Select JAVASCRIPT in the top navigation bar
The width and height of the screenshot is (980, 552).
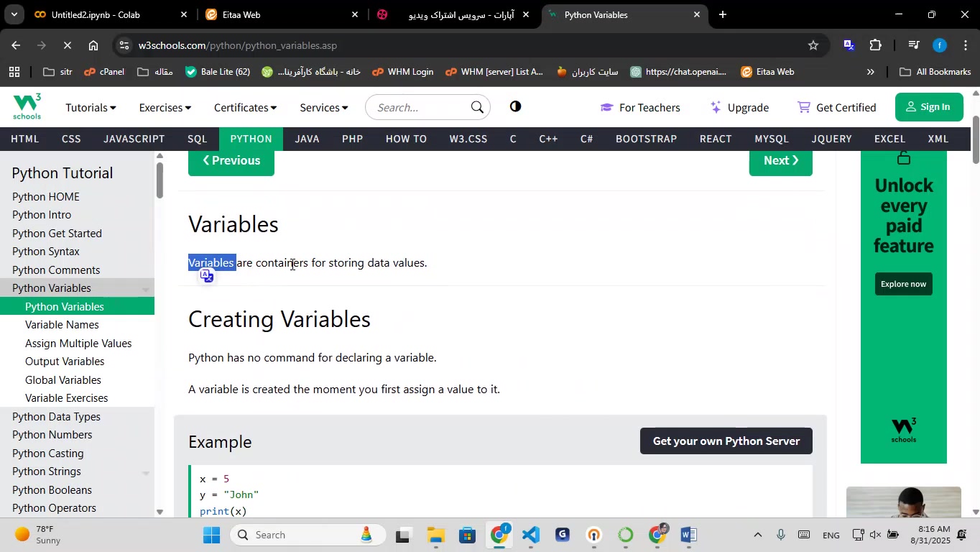pos(134,139)
